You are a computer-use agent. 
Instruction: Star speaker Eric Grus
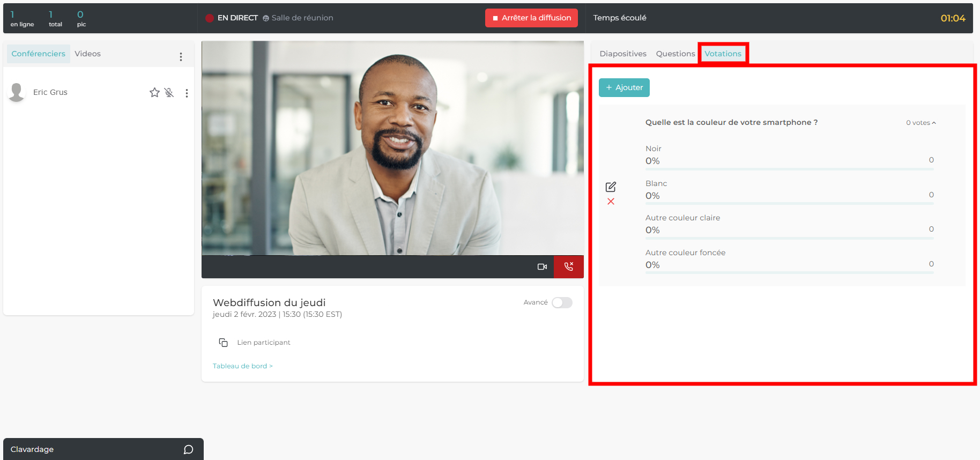pos(154,93)
